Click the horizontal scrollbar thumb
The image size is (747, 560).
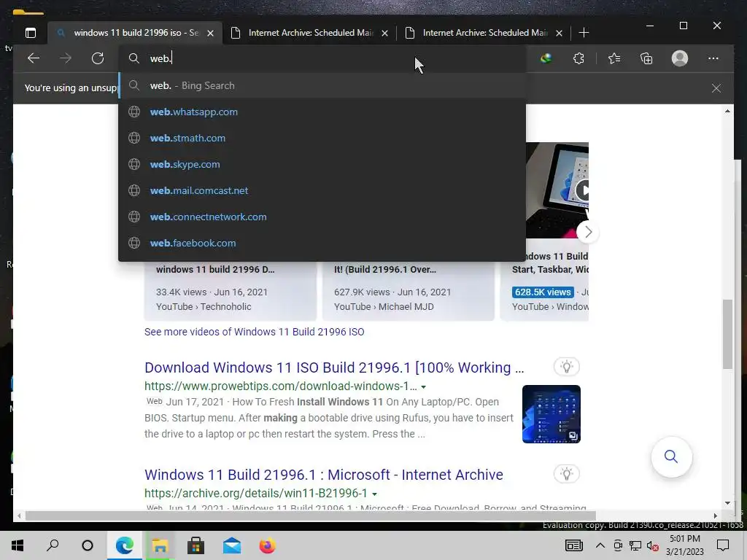coord(310,516)
